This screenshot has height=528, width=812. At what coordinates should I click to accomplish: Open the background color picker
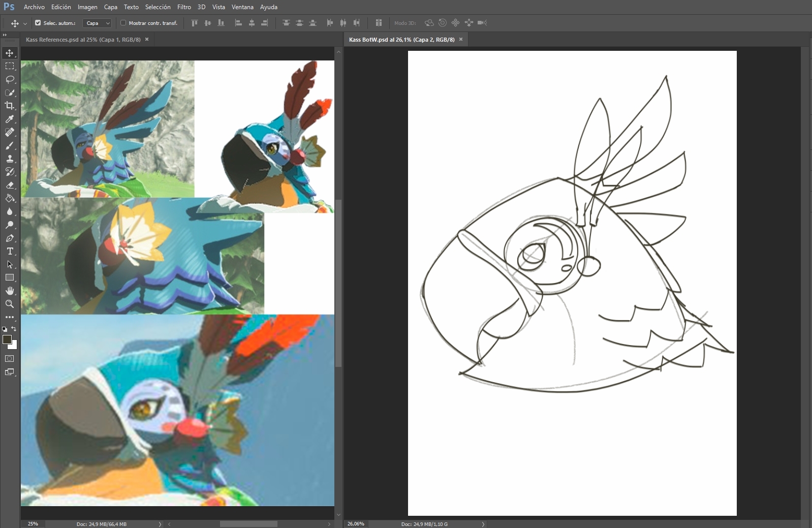(14, 346)
